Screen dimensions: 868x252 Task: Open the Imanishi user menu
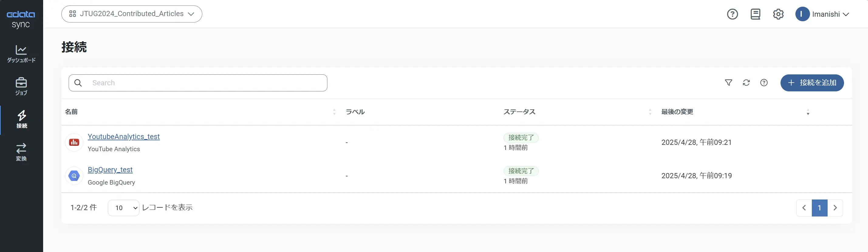pos(822,14)
